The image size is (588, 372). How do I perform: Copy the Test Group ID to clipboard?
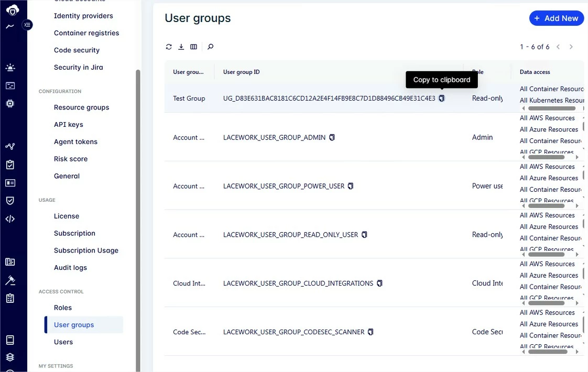[442, 99]
